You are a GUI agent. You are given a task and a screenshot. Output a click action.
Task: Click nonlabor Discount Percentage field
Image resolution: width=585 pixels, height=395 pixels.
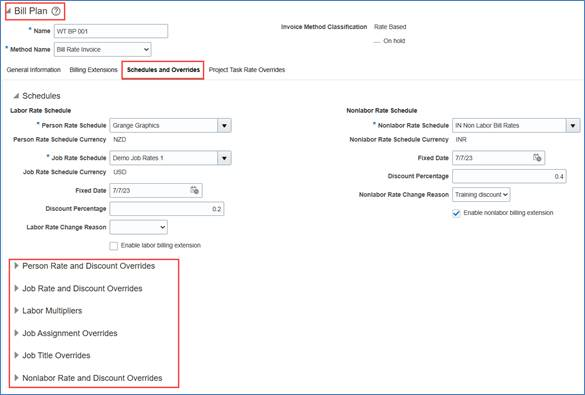point(509,176)
